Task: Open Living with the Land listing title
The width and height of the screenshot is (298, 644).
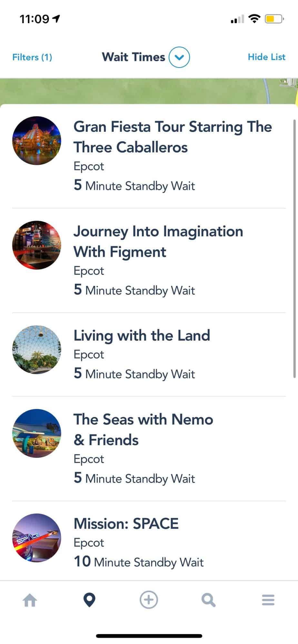Action: [x=142, y=336]
